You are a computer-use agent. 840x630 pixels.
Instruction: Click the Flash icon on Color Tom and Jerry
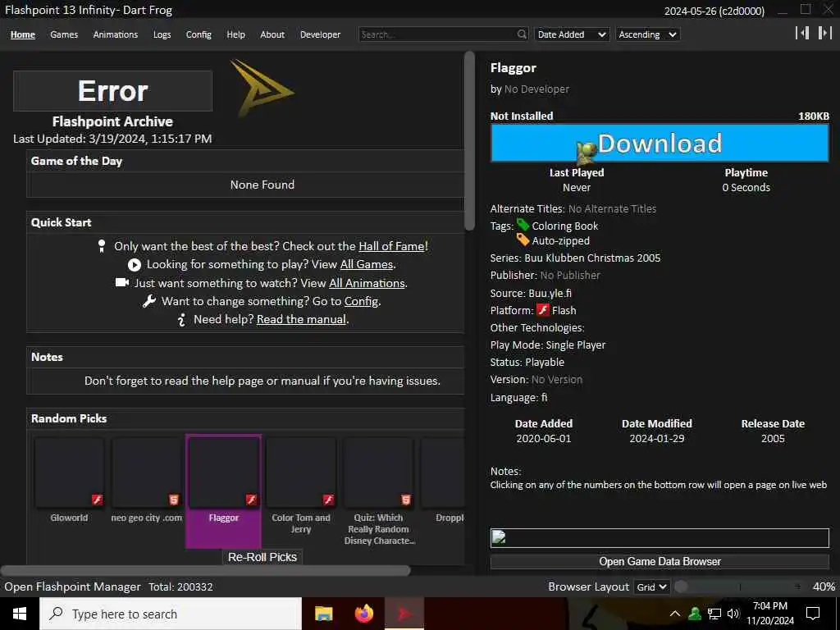[x=328, y=500]
